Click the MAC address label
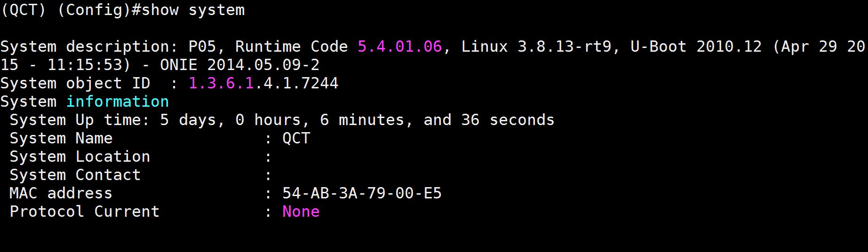This screenshot has height=252, width=868. [x=61, y=193]
